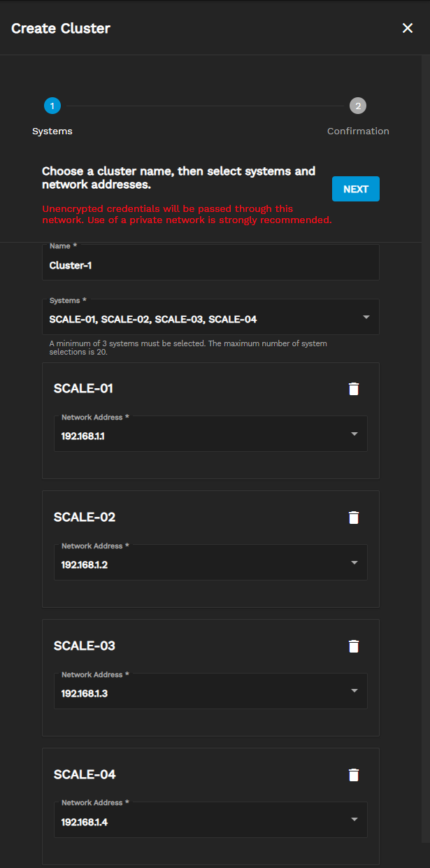This screenshot has height=868, width=430.
Task: Expand SCALE-01 Network Address dropdown
Action: click(x=203, y=436)
